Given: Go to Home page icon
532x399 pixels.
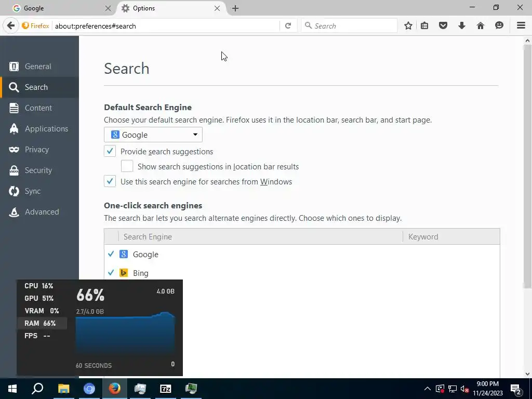Looking at the screenshot, I should (x=481, y=26).
